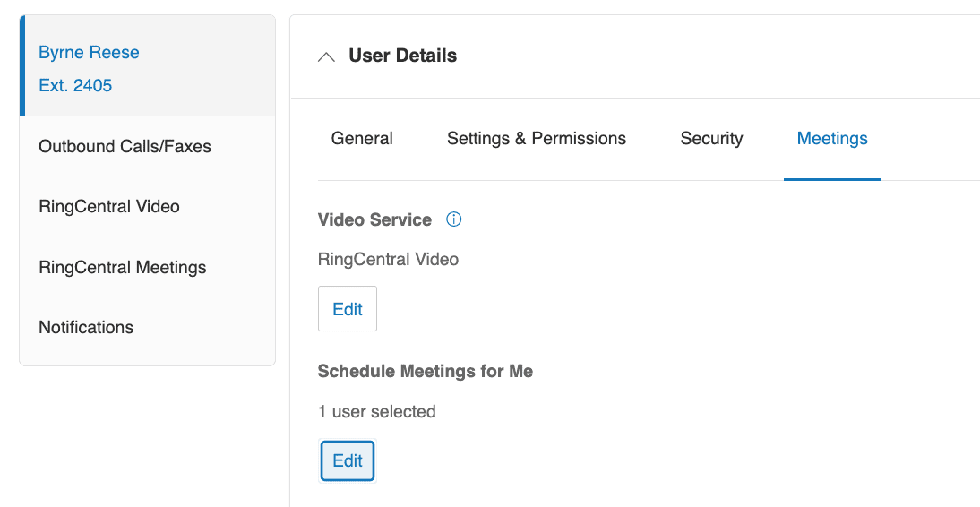
Task: Click the blue active bar beside Byrne Reese
Action: [22, 66]
